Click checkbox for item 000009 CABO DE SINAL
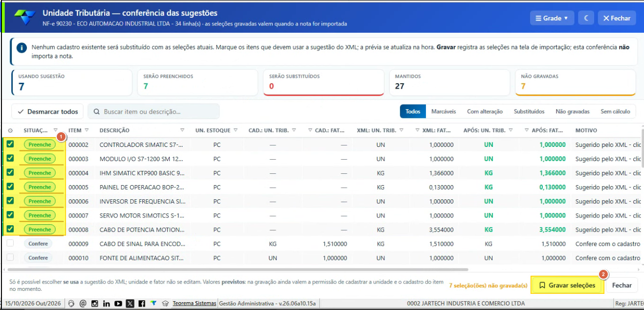This screenshot has height=310, width=644. coord(10,243)
